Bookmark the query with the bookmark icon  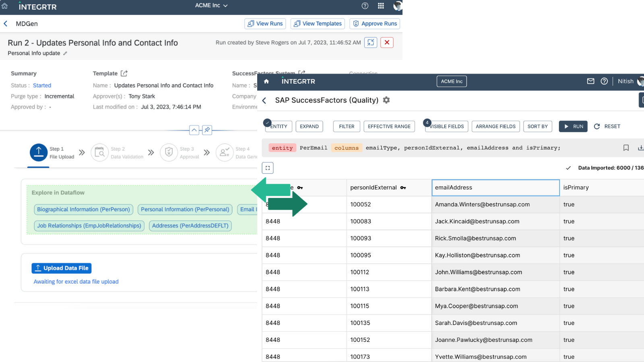[x=626, y=148]
